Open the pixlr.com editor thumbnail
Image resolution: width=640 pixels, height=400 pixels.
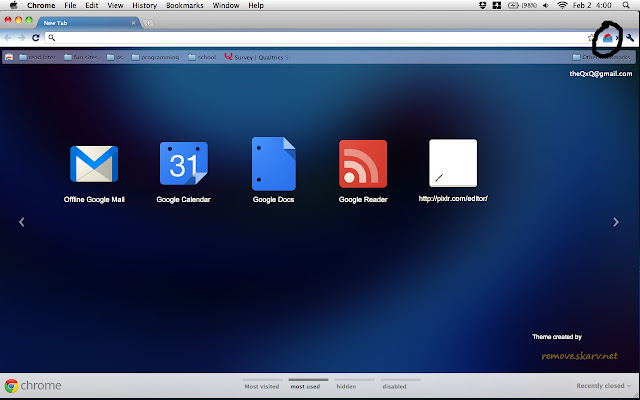point(453,164)
